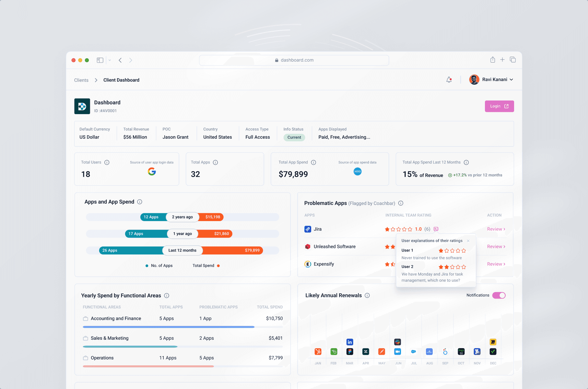
Task: Open the comment bubble next to Jira's rating
Action: coord(436,229)
